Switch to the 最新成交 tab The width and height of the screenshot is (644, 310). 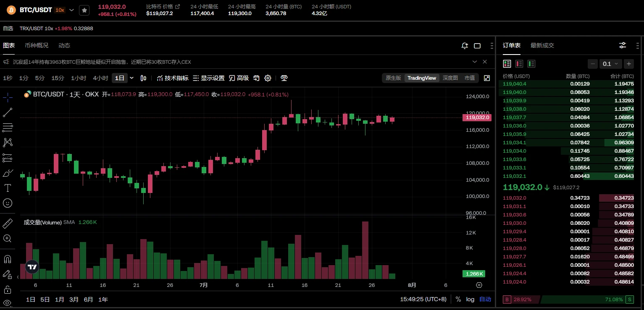click(542, 45)
